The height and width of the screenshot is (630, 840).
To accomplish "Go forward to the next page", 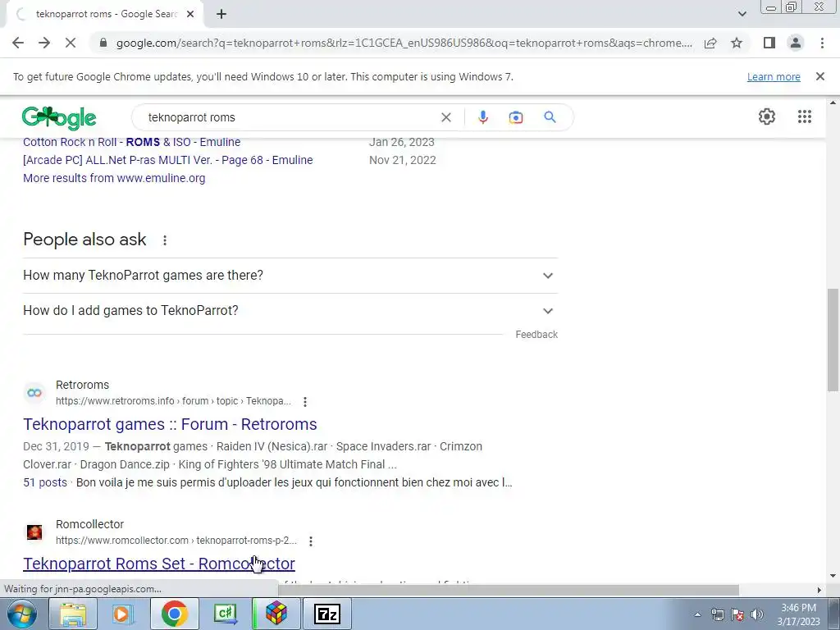I will (x=44, y=43).
